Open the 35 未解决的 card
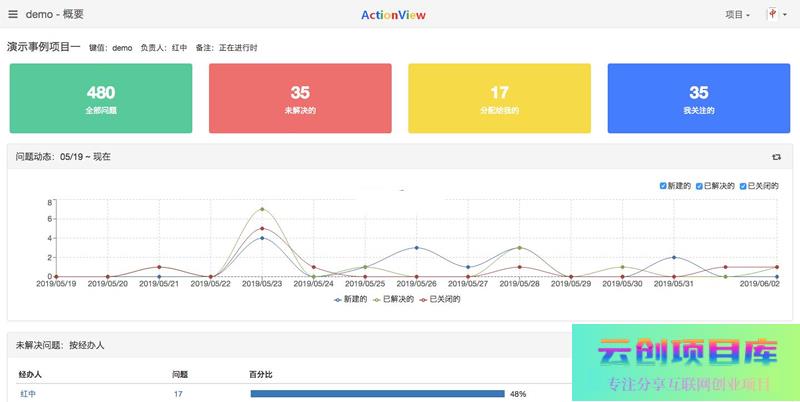This screenshot has height=402, width=800. coord(300,98)
